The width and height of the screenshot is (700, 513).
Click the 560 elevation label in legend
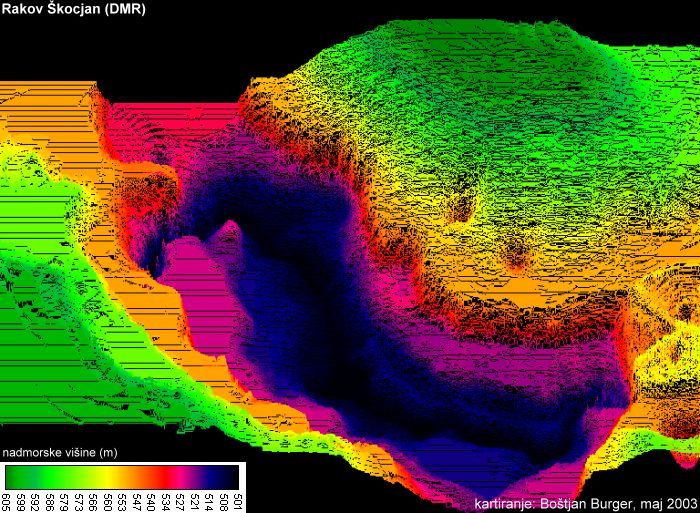[107, 501]
